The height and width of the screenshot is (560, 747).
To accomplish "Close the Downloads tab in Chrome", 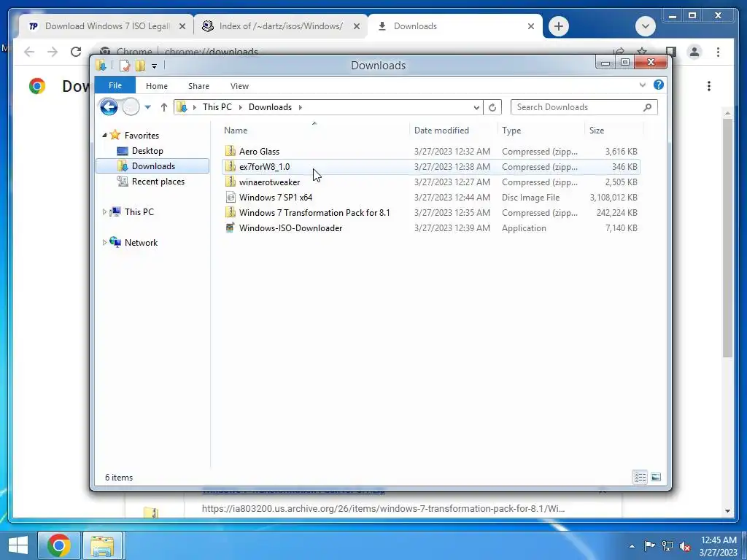I will tap(531, 27).
